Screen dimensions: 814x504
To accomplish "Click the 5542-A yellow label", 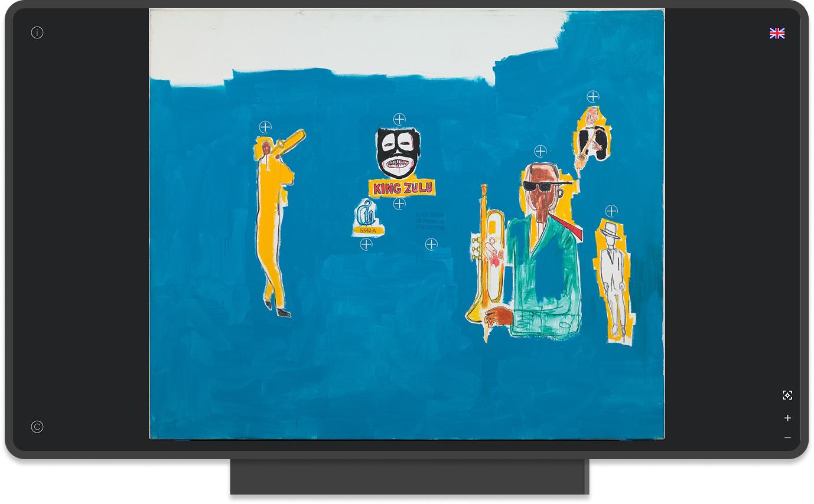I will point(367,230).
